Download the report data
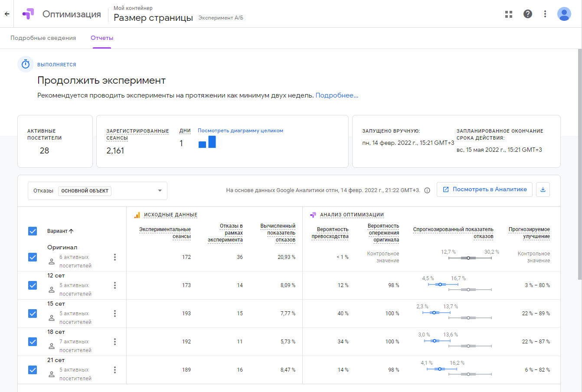This screenshot has height=392, width=582. click(x=543, y=189)
